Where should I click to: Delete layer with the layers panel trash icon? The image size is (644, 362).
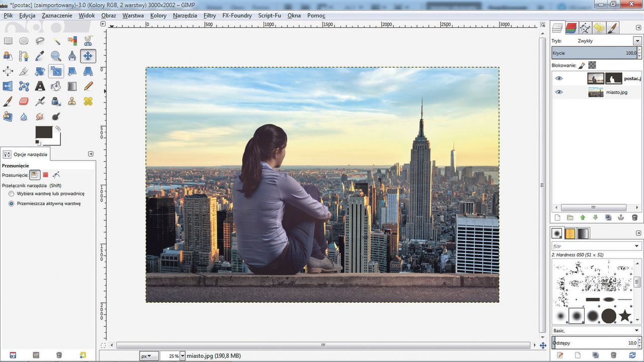click(634, 218)
